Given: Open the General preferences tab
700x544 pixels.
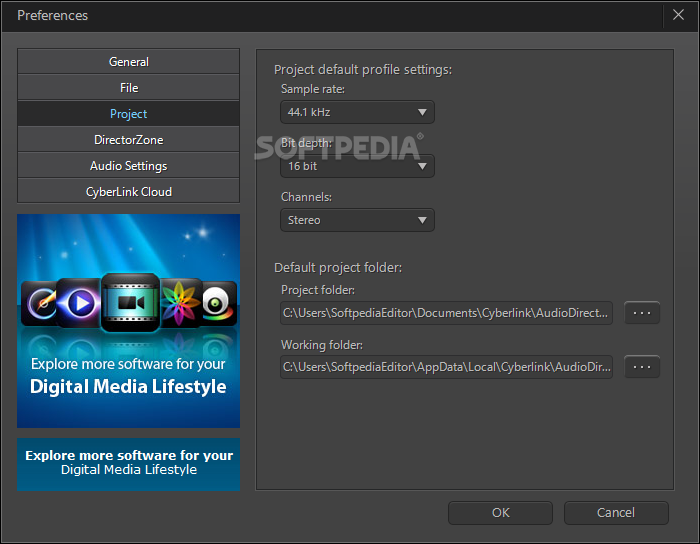Looking at the screenshot, I should 129,62.
